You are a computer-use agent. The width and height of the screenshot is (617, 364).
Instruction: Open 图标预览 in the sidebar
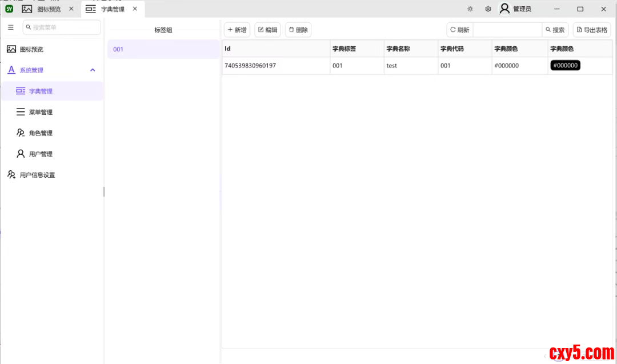click(31, 49)
